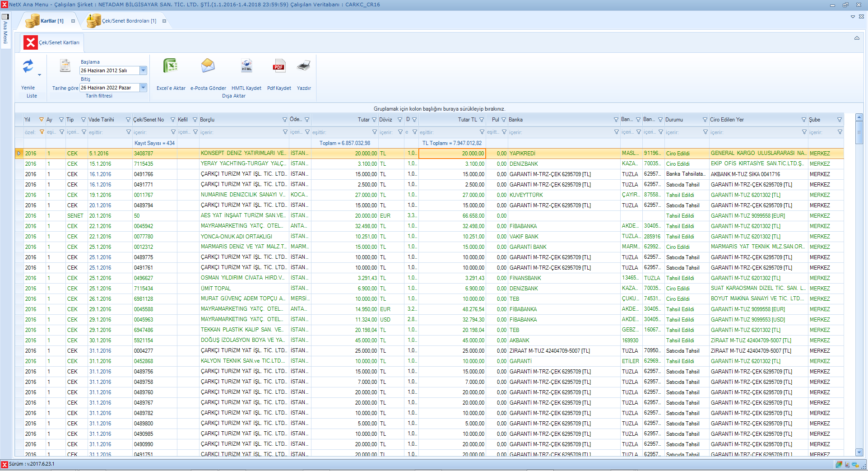Click the Tutar TL column header
Image resolution: width=868 pixels, height=471 pixels.
pos(467,120)
